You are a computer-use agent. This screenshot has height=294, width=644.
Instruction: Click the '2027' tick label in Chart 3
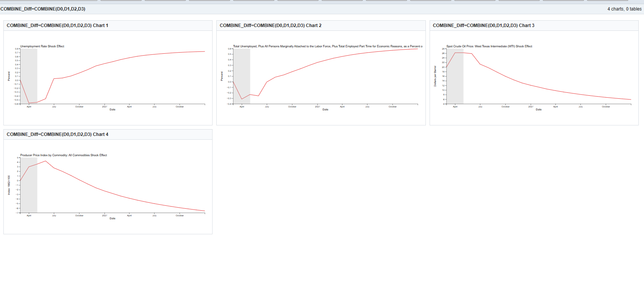(531, 107)
